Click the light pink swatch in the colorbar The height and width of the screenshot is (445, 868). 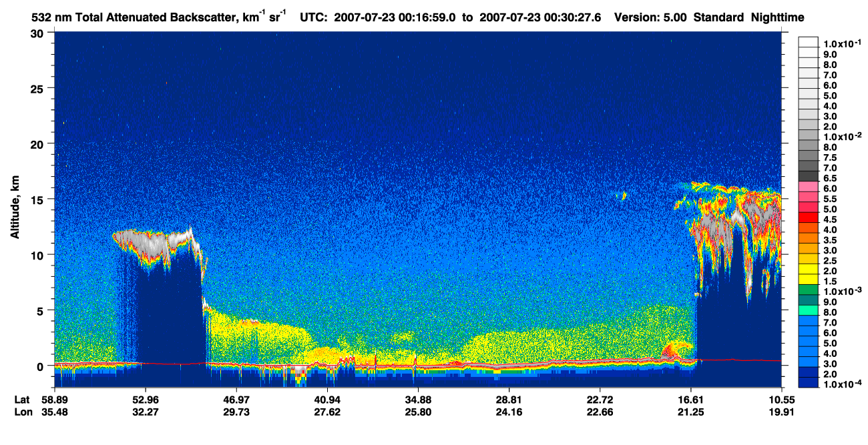coord(809,185)
